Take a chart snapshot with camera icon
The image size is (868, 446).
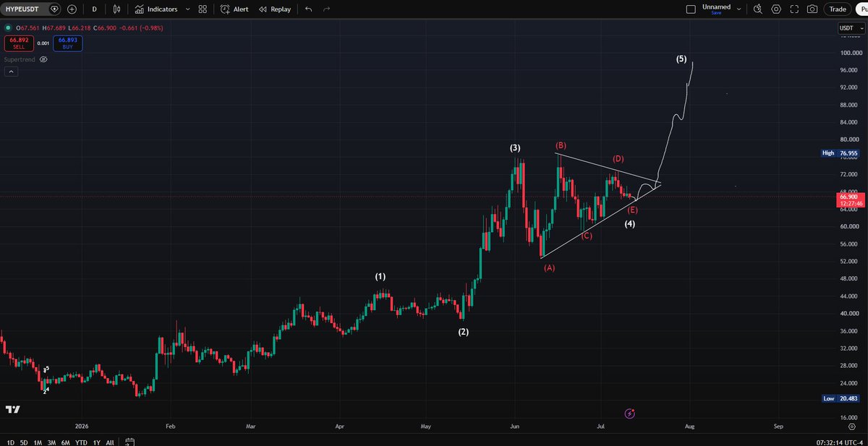click(812, 9)
